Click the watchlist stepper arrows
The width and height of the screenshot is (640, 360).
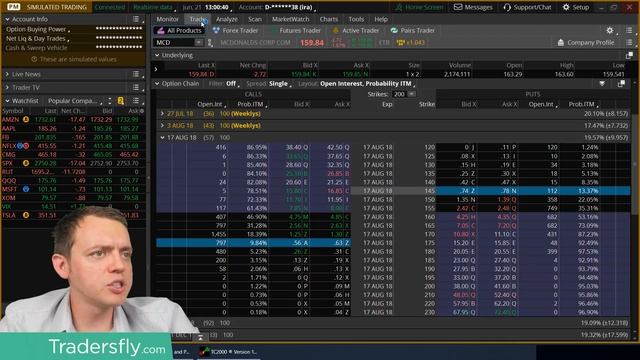109,101
